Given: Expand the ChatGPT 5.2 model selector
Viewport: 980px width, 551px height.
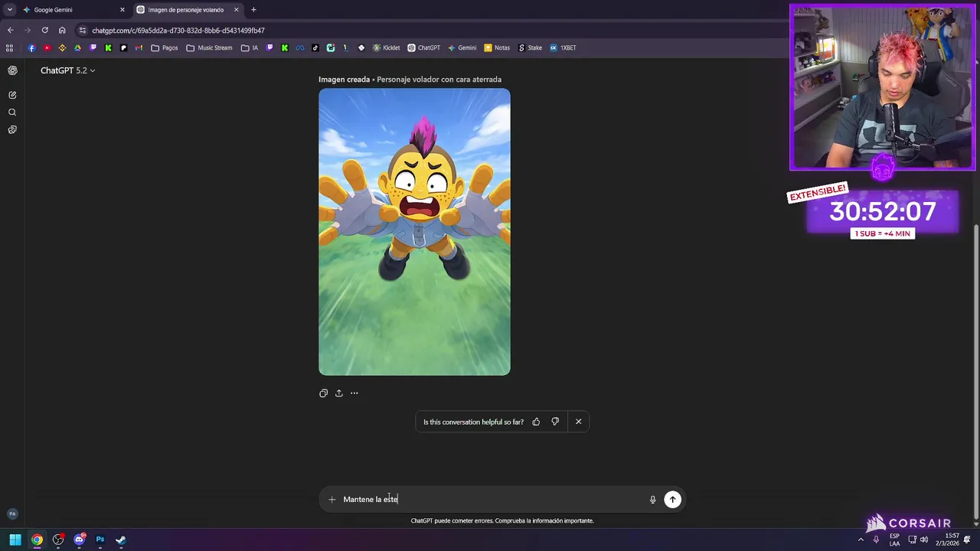Looking at the screenshot, I should [x=67, y=70].
